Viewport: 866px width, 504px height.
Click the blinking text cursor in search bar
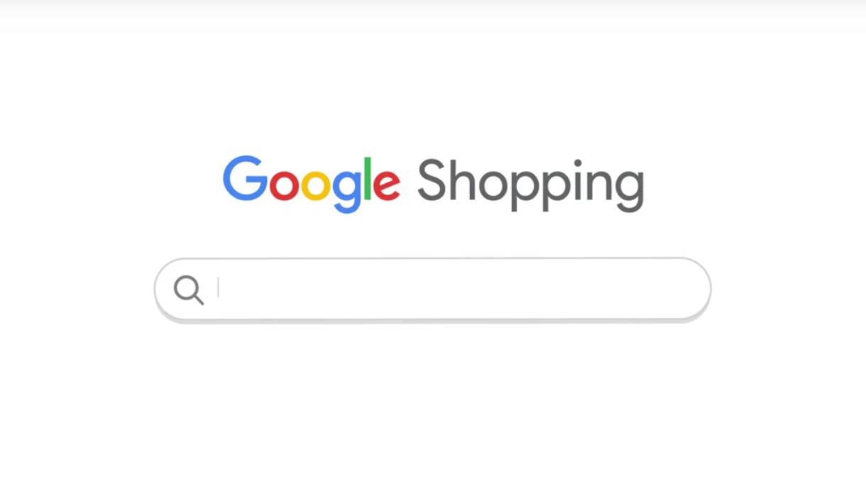tap(219, 288)
